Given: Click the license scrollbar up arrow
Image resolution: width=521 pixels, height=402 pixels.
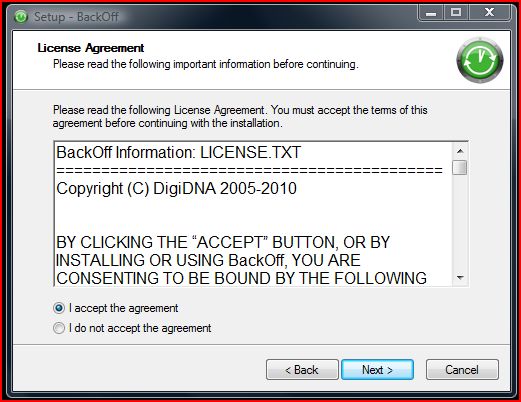Looking at the screenshot, I should click(x=460, y=151).
